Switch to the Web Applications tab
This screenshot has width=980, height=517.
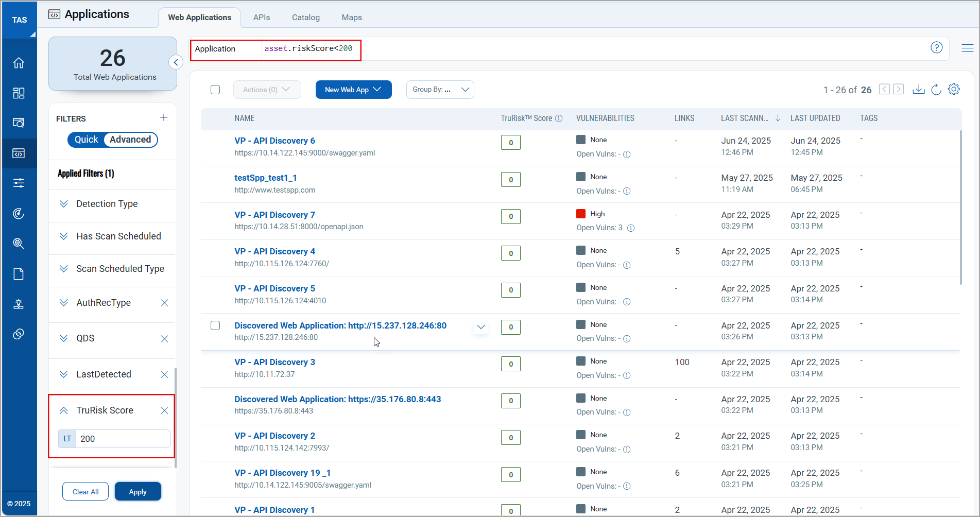point(199,18)
